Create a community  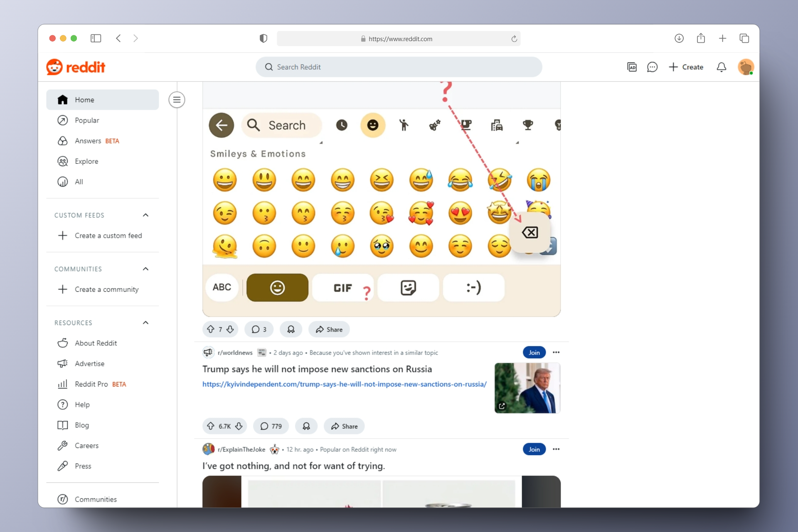103,289
